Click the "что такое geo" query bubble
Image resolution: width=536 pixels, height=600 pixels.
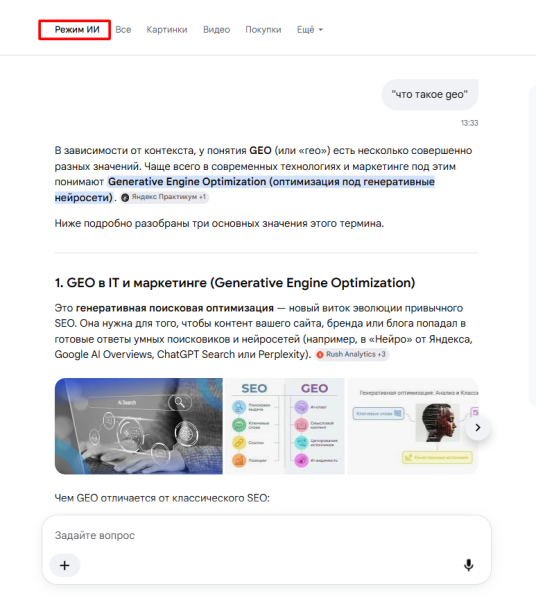tap(430, 95)
